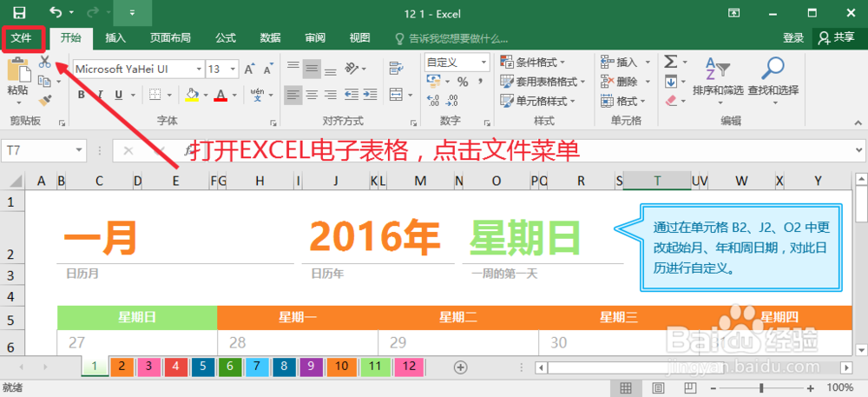Click the Cut scissors icon
Screen dimensions: 868x397
point(45,62)
